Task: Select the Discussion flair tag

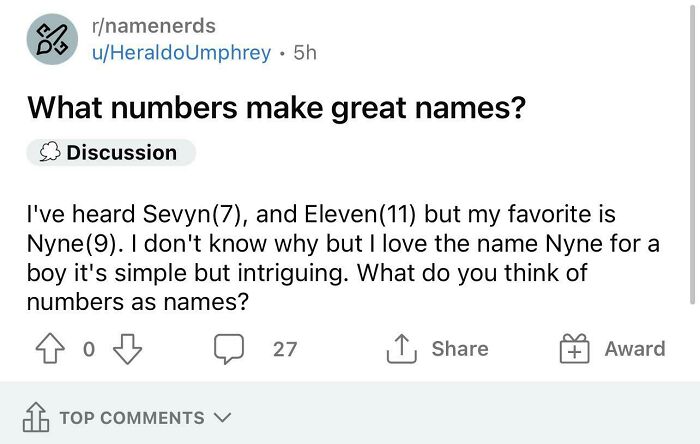Action: coord(111,153)
